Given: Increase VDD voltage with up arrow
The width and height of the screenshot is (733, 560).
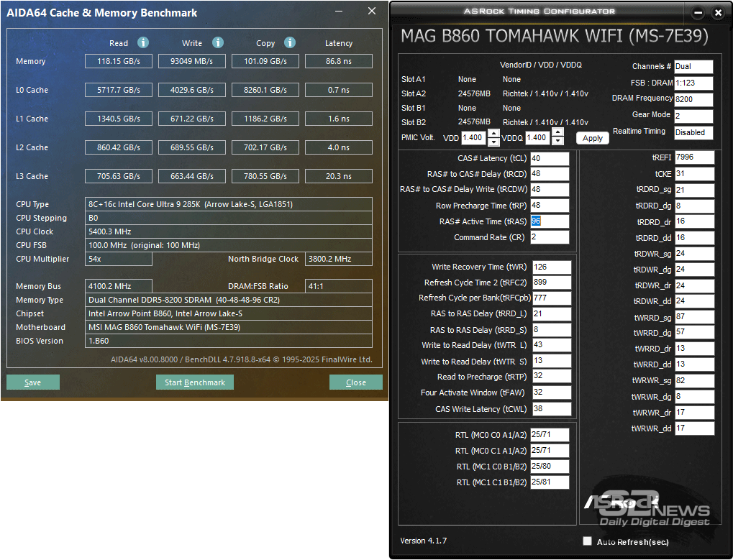Looking at the screenshot, I should click(493, 134).
